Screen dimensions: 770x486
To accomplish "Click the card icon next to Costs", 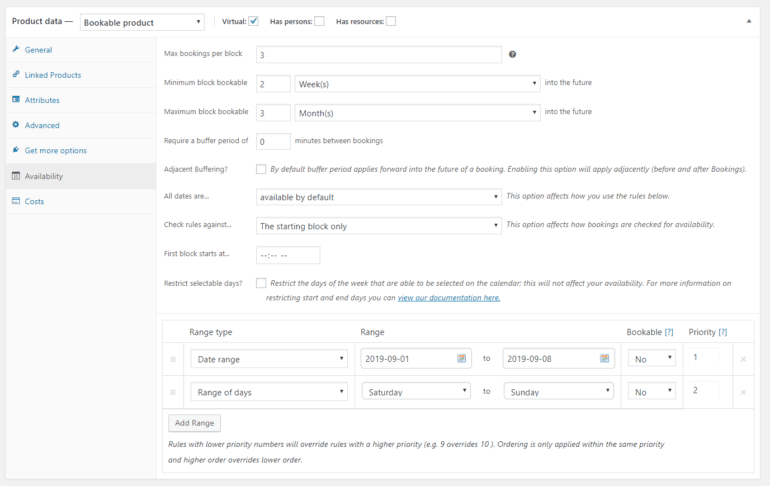I will 16,201.
